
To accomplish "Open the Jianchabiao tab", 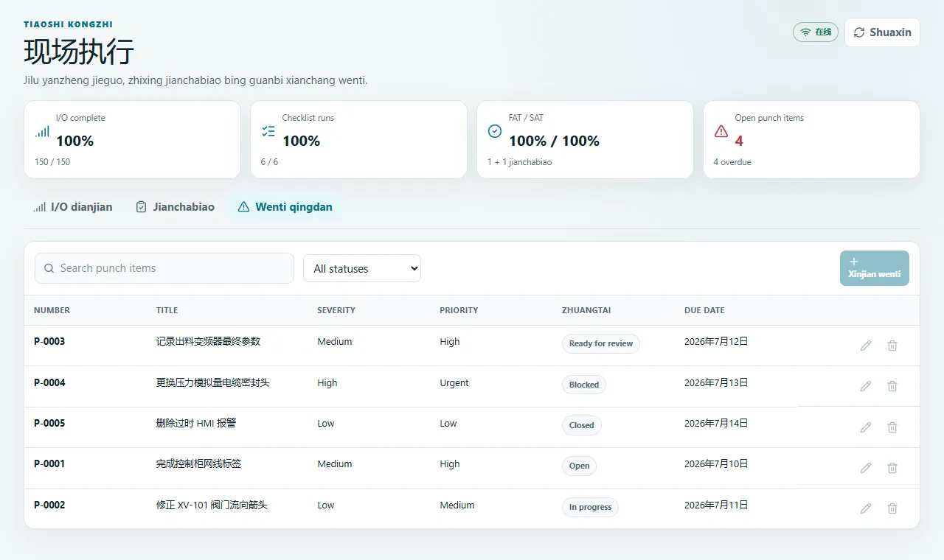I will (x=176, y=207).
